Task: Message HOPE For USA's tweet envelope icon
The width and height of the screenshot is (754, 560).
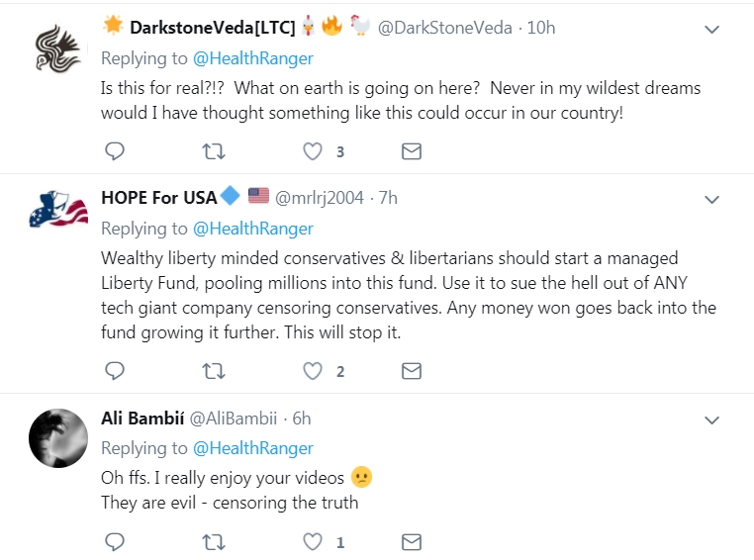Action: 411,371
